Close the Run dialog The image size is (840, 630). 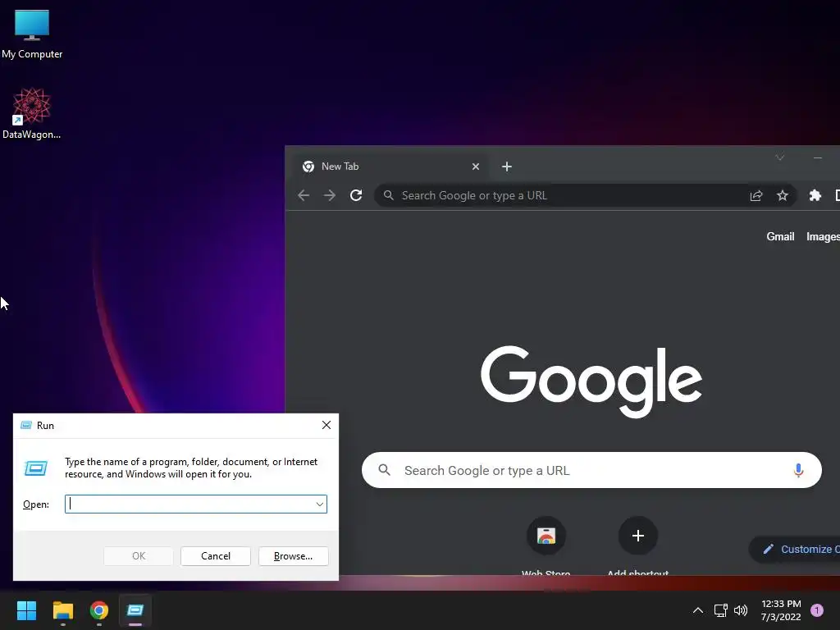[326, 425]
